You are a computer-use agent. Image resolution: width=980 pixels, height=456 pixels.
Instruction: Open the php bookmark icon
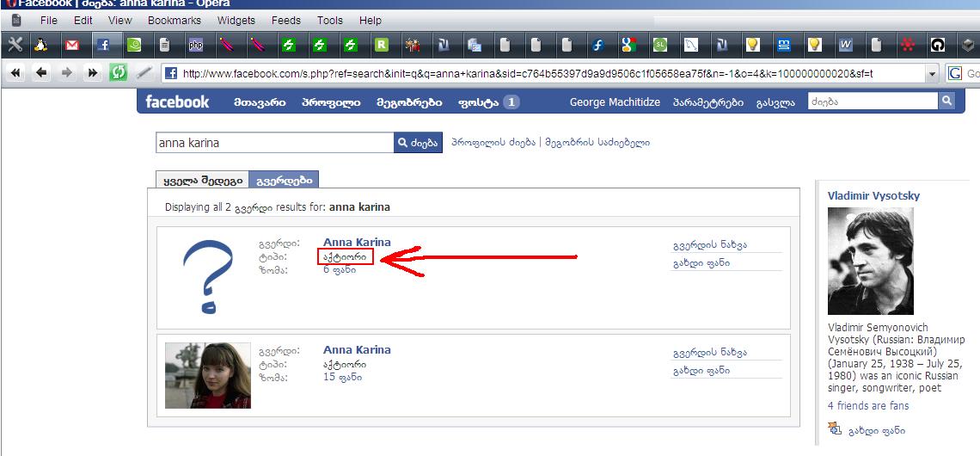click(x=196, y=45)
